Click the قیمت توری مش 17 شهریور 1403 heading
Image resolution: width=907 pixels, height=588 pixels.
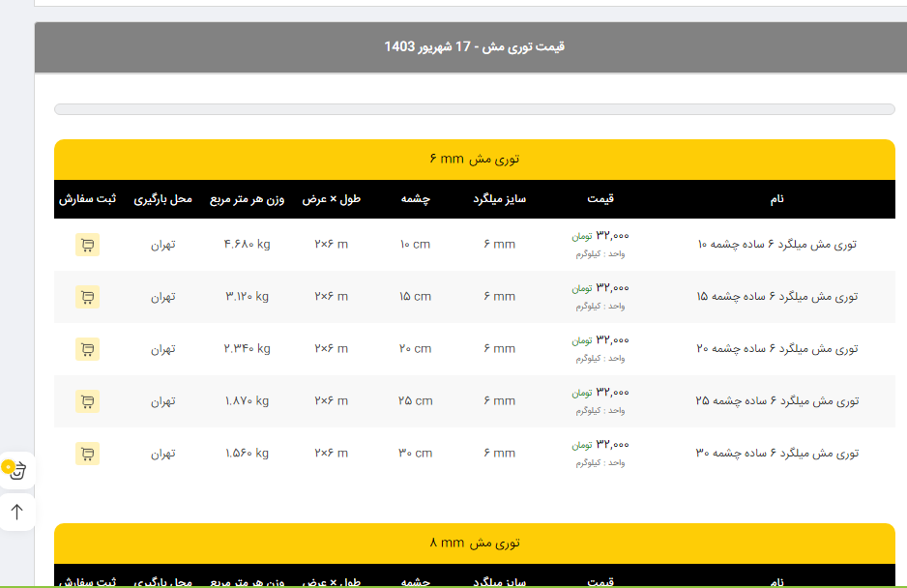[x=475, y=46]
